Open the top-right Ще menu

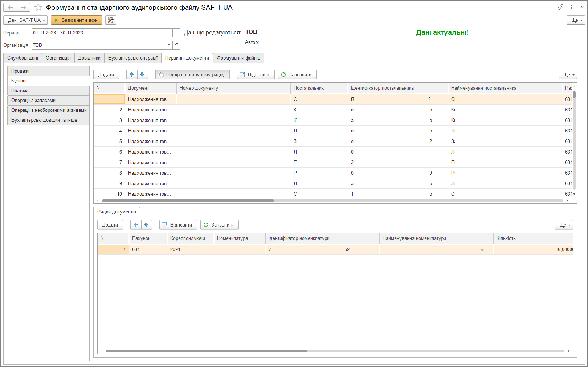pyautogui.click(x=576, y=20)
